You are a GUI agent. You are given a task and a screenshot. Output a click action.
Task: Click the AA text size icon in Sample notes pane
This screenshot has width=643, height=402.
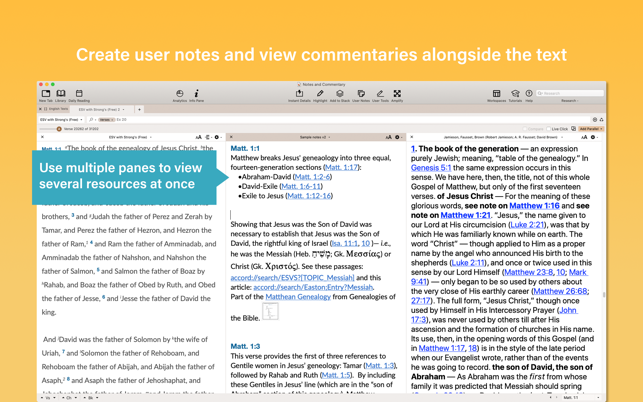click(x=388, y=137)
